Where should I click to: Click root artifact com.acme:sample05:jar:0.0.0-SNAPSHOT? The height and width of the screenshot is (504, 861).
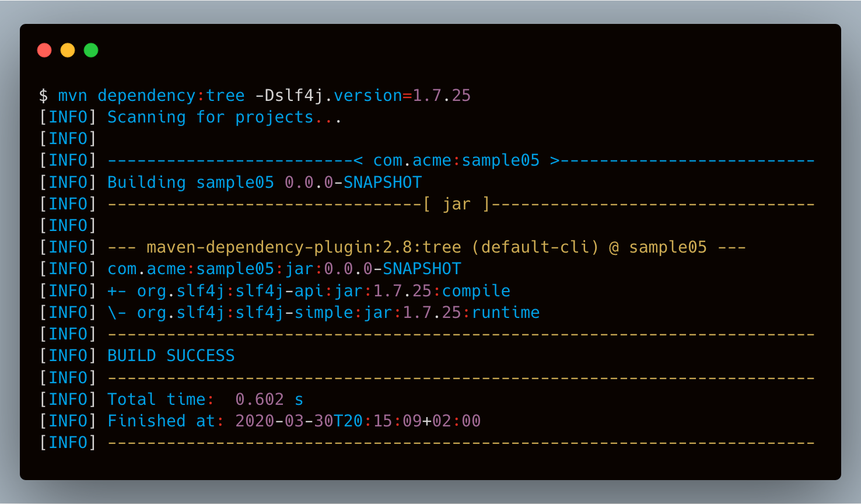click(284, 269)
